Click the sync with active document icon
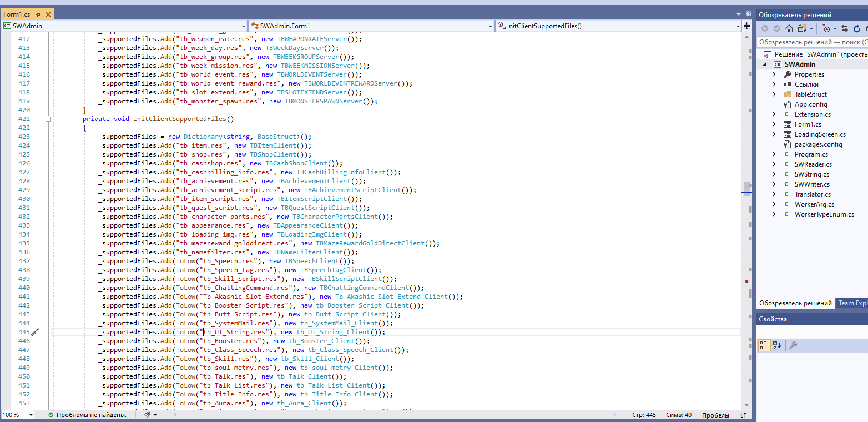The width and height of the screenshot is (868, 422). pyautogui.click(x=845, y=28)
